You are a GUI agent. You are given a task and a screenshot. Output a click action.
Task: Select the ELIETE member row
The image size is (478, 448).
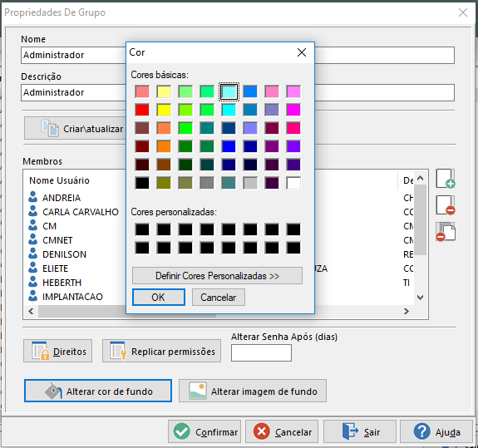[x=219, y=268]
